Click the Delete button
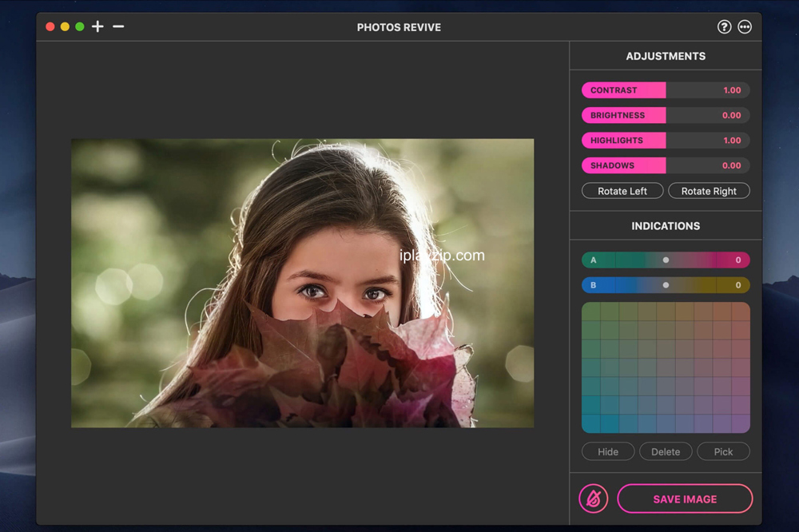 click(666, 451)
